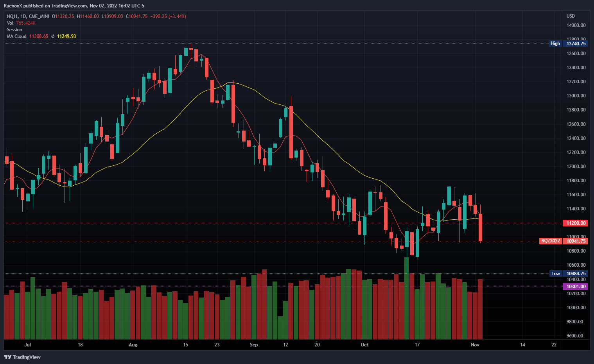Click the Nov label on time axis
Image resolution: width=594 pixels, height=364 pixels.
(x=475, y=345)
